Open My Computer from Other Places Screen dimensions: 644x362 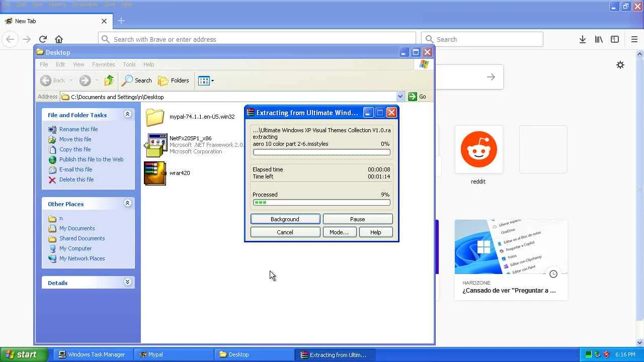(75, 248)
